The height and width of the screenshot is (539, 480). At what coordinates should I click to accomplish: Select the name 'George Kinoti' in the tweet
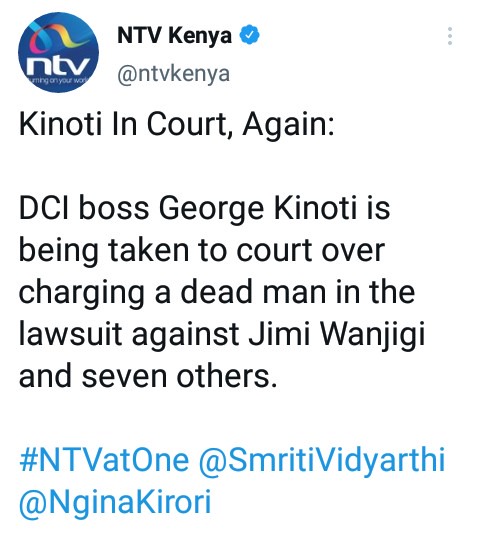click(x=257, y=208)
